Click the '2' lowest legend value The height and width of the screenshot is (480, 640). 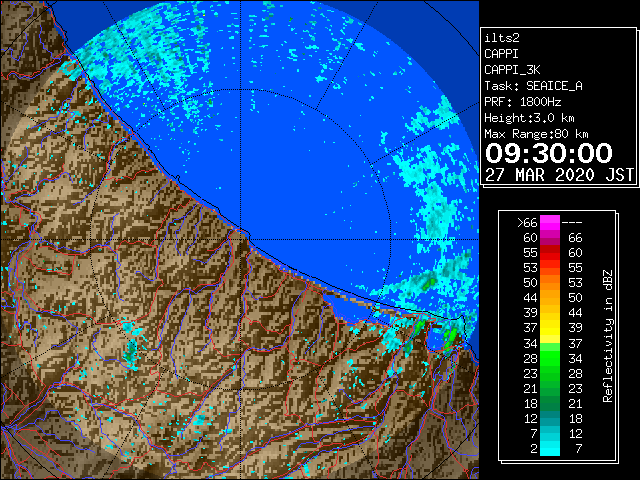pyautogui.click(x=534, y=449)
